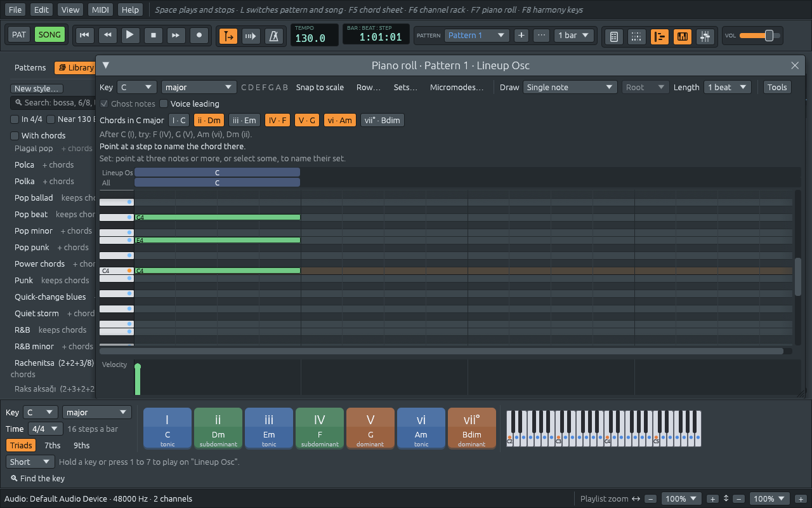Toggle the orange follow-playhead icon
Screen dimensions: 812x508
(228, 36)
